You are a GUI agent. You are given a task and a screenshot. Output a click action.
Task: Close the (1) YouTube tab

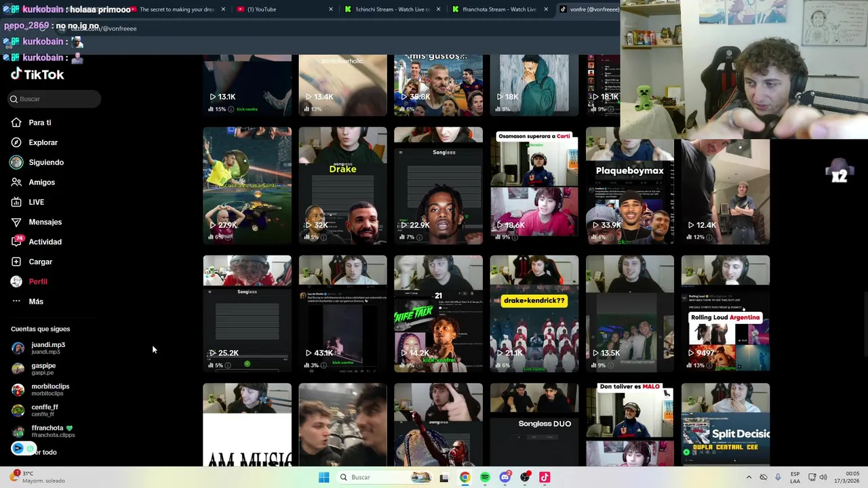[331, 9]
